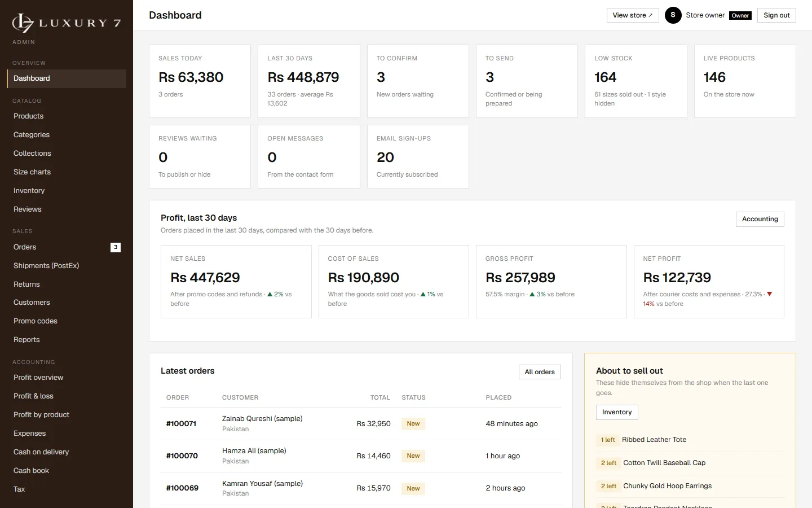This screenshot has width=812, height=508.
Task: Open Profit by product
Action: pyautogui.click(x=67, y=415)
